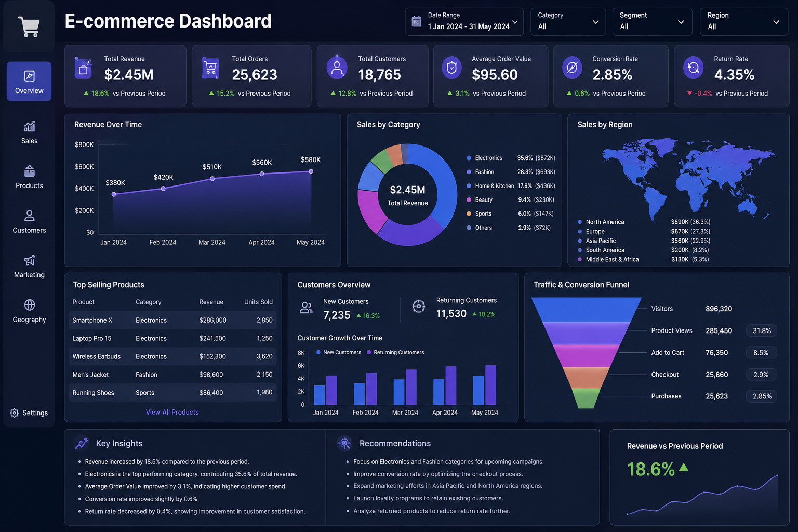Select the Running Shoes product name
Screen dimensions: 798x532
pyautogui.click(x=94, y=393)
